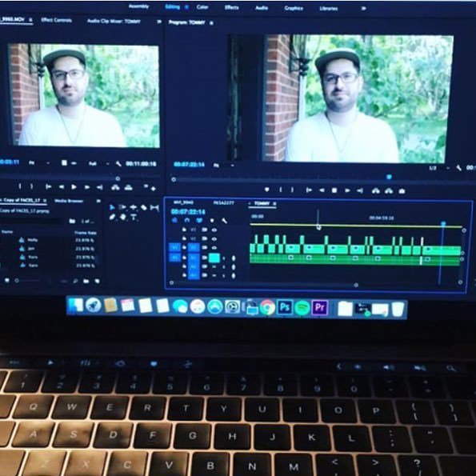Screen dimensions: 476x476
Task: Expand Source panel tabs overflow chevron
Action: [x=158, y=22]
